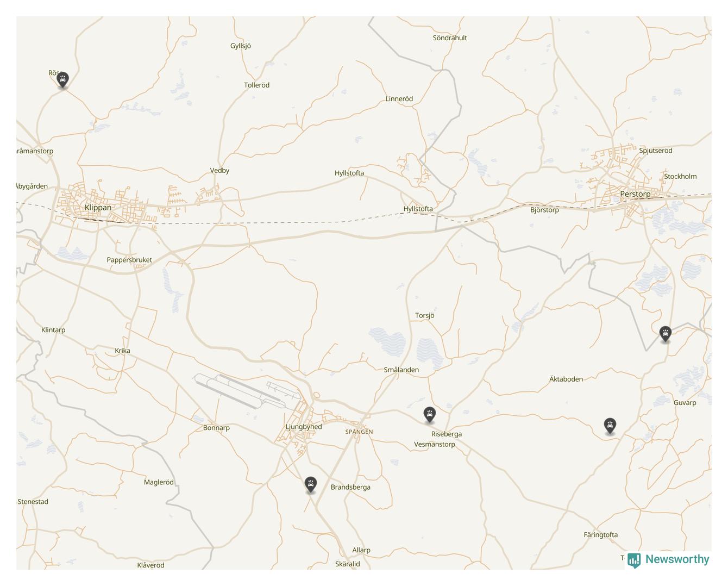Select the Vedby place label
The width and height of the screenshot is (728, 586).
click(219, 171)
